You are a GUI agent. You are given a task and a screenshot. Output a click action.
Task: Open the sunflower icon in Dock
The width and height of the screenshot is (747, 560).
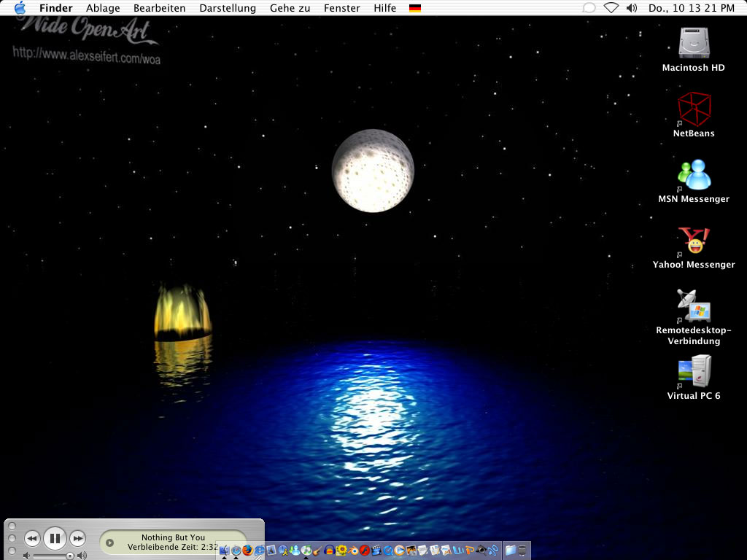click(341, 551)
